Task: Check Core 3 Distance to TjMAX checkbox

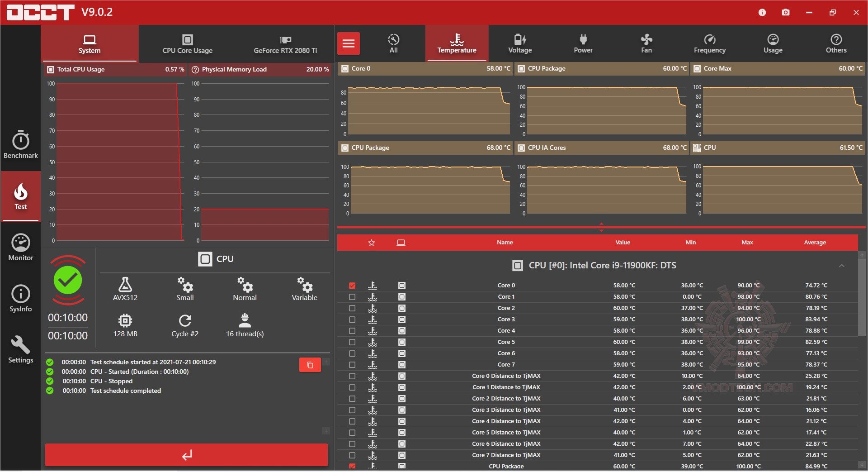Action: [352, 410]
